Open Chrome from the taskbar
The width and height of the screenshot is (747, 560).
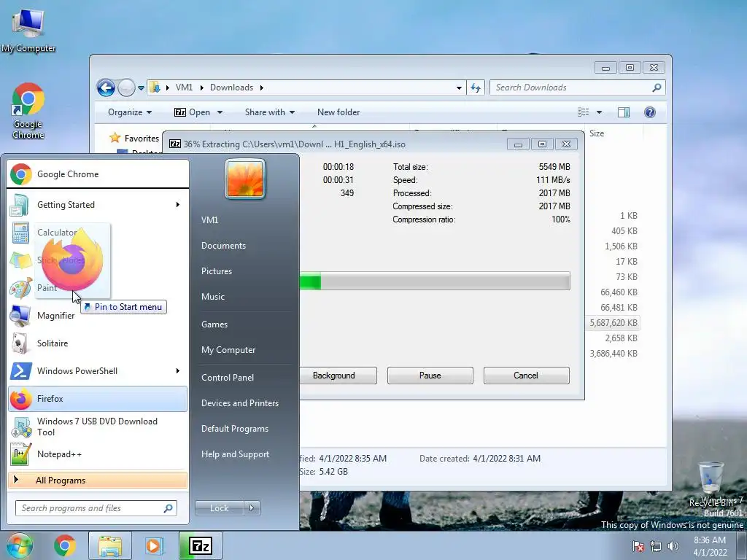(x=65, y=545)
